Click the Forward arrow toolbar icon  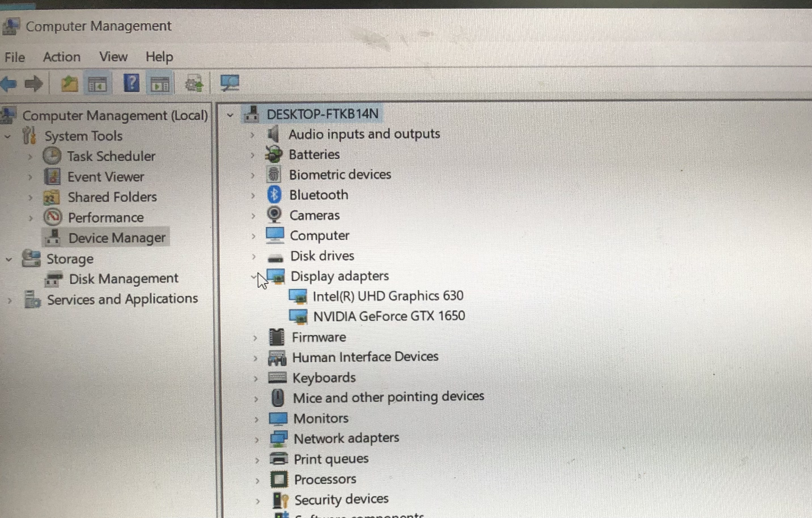coord(34,84)
